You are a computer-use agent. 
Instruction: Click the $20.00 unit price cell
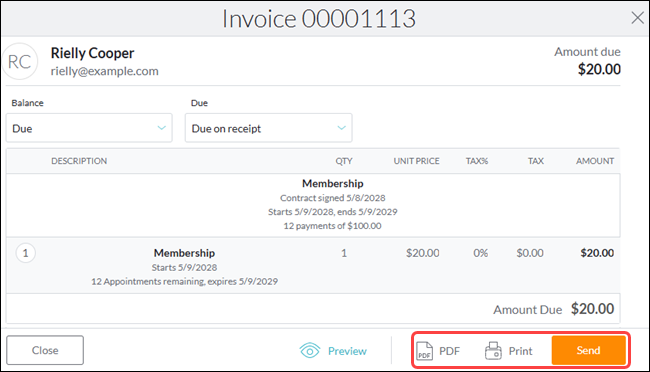pos(422,253)
